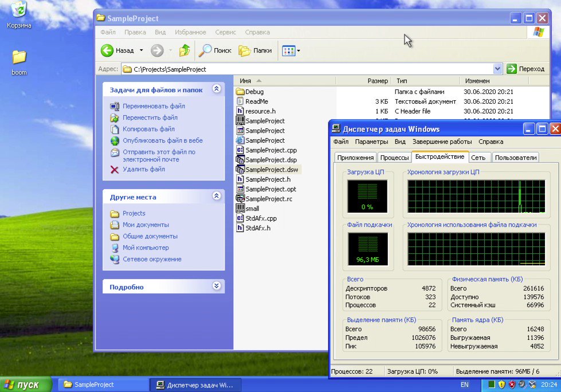
Task: Select the 'small' icon file
Action: point(240,208)
